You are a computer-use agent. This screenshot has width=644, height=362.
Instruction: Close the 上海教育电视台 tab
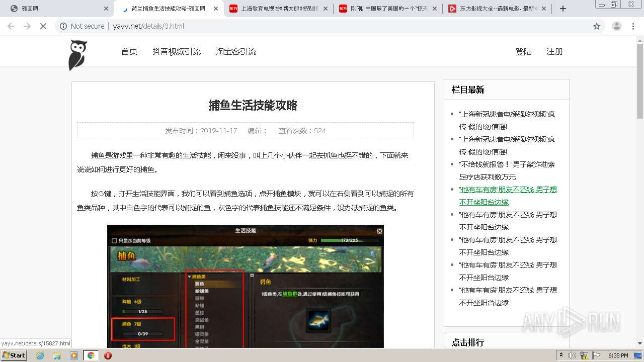pyautogui.click(x=325, y=9)
